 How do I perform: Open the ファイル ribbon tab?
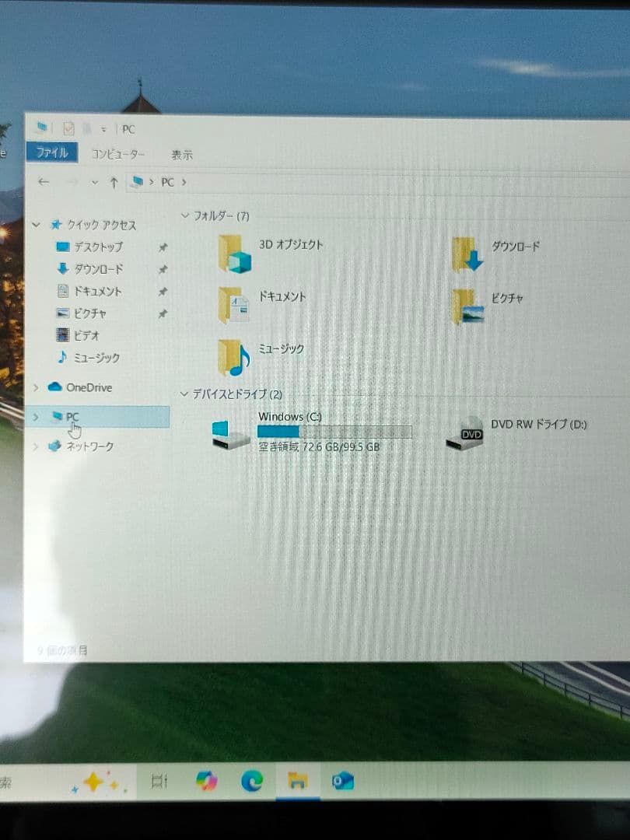pos(52,152)
